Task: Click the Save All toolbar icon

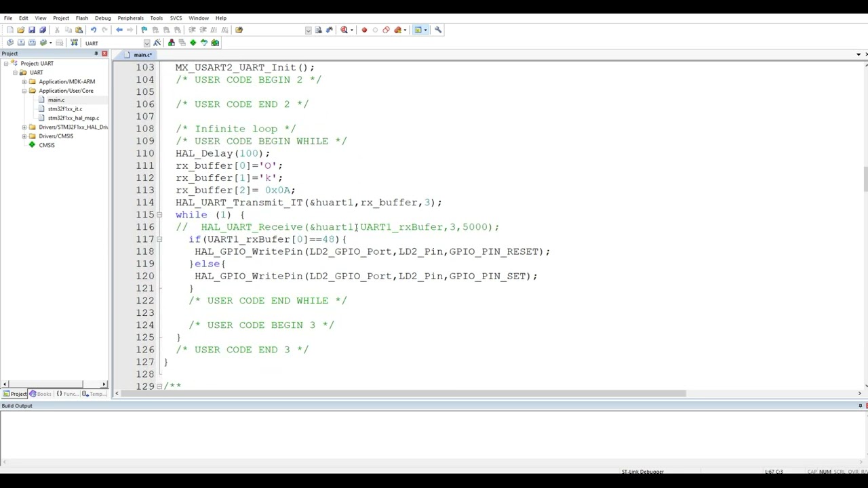Action: (43, 30)
